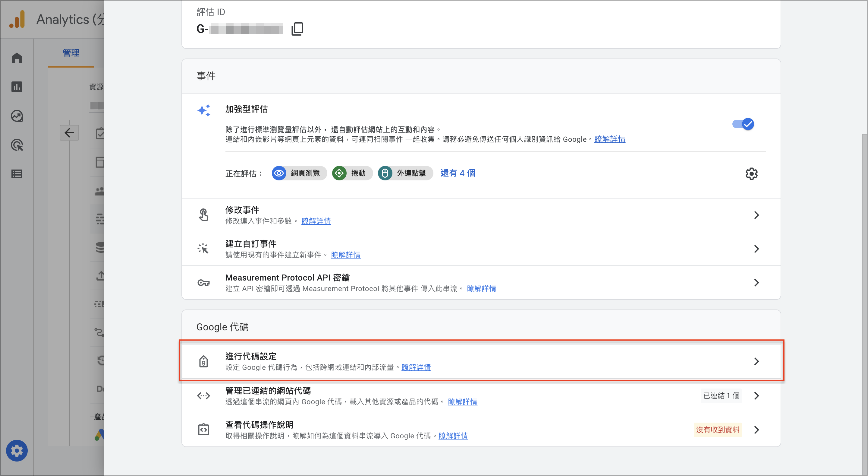
Task: Open Advertising icon in Analytics sidebar
Action: 17,145
